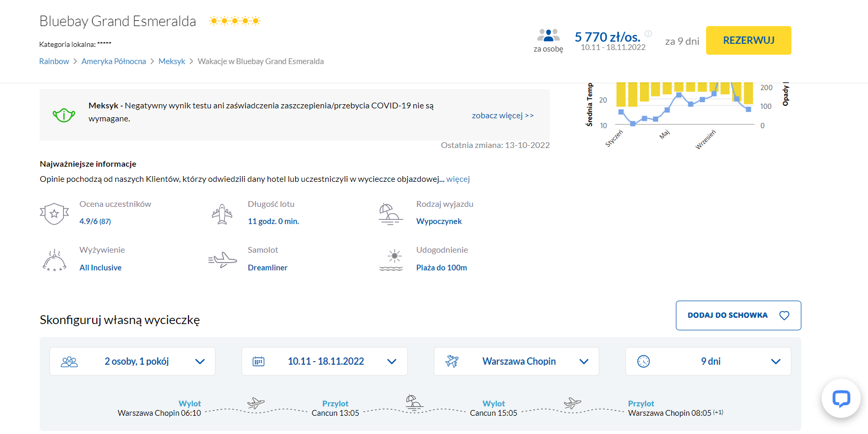Click the five-sun hotel rating icons
This screenshot has width=868, height=434.
click(x=234, y=21)
